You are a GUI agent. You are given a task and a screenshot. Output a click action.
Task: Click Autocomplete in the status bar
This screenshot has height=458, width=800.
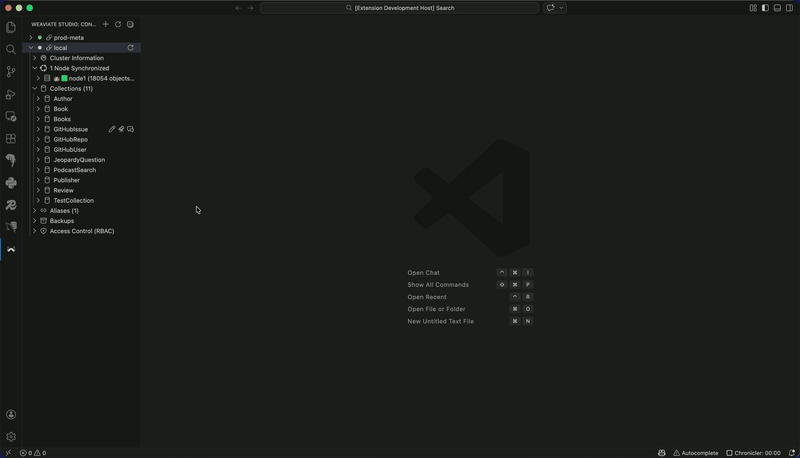(695, 453)
